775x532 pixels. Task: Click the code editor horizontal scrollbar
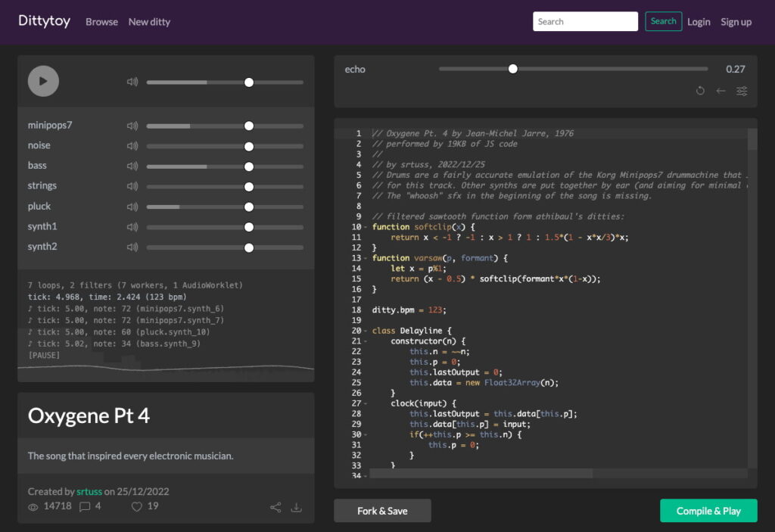coord(481,474)
